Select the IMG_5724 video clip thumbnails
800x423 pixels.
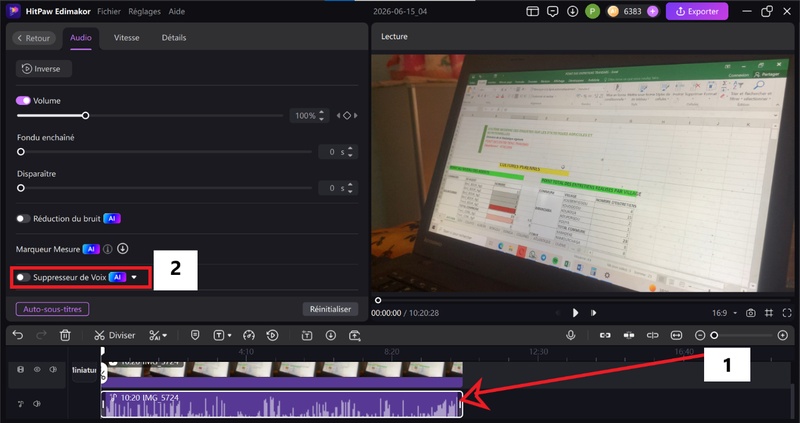point(282,370)
